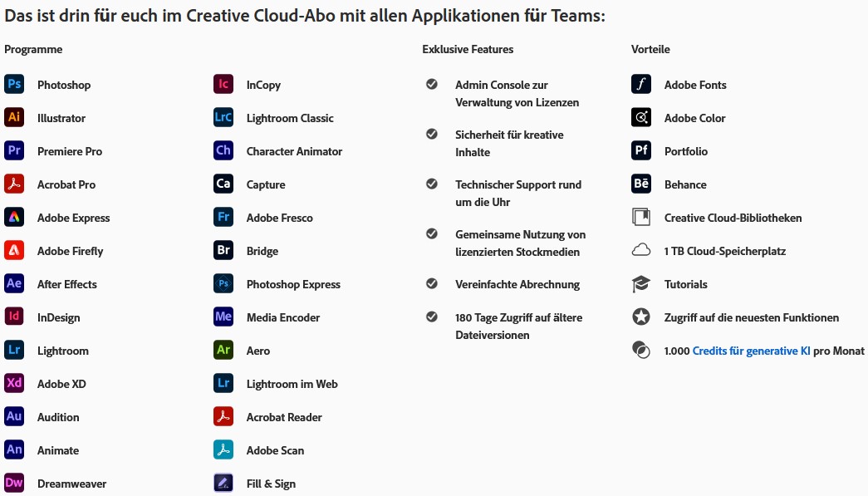
Task: Click the Tutorials graduation cap icon
Action: point(641,284)
